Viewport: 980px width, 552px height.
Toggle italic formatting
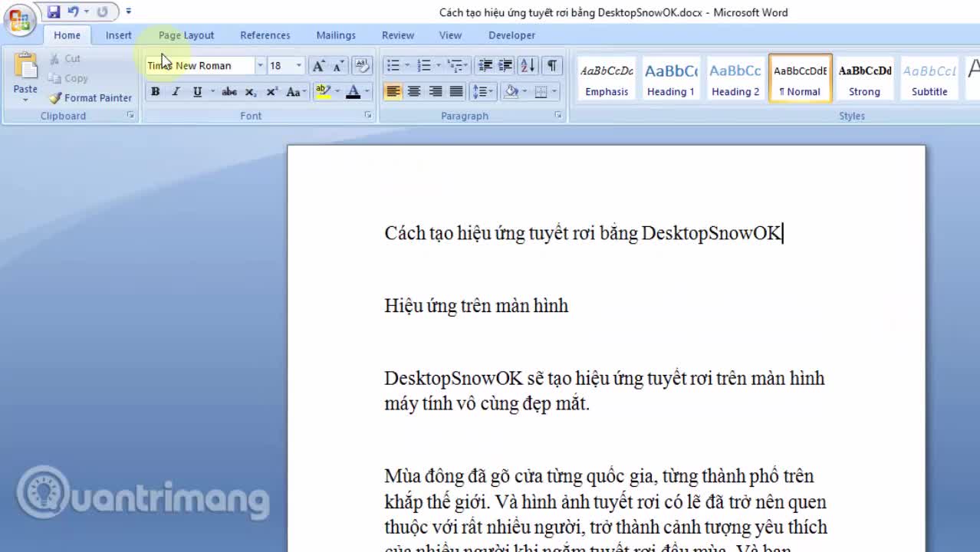176,92
